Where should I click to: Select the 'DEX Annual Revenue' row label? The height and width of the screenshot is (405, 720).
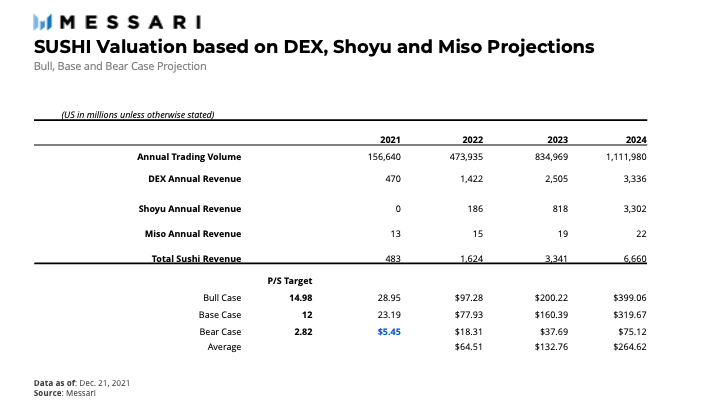click(195, 179)
